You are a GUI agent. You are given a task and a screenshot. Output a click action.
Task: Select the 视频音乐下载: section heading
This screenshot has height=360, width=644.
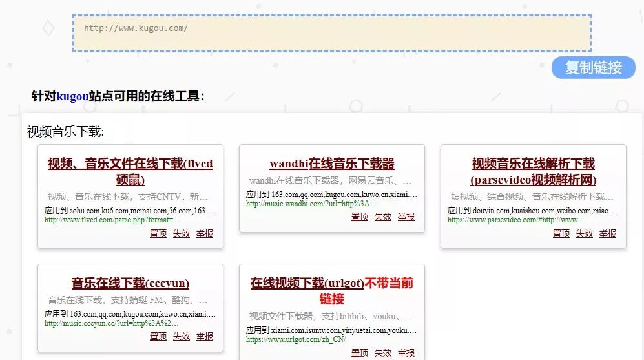(x=65, y=131)
